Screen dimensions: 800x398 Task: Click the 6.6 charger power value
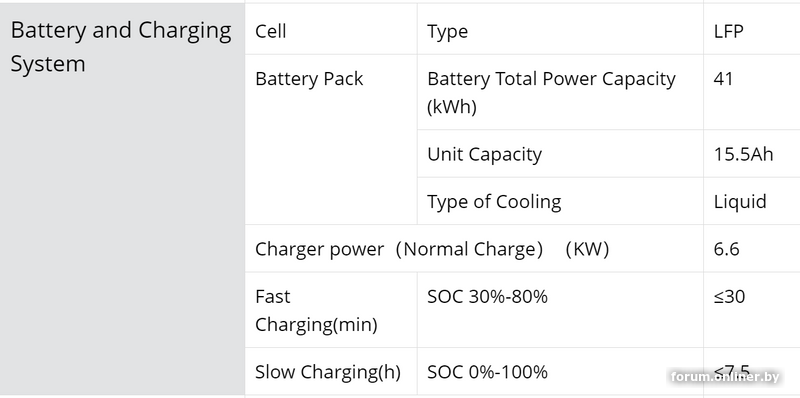[x=727, y=249]
